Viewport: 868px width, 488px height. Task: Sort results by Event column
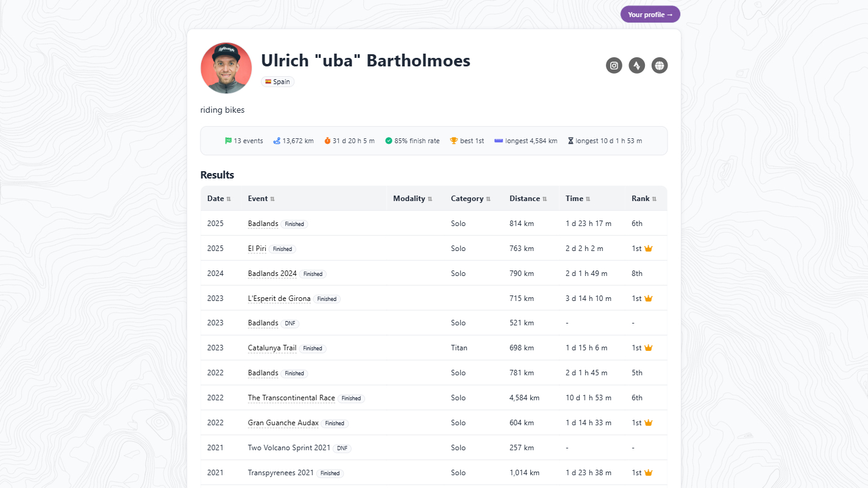click(x=261, y=199)
